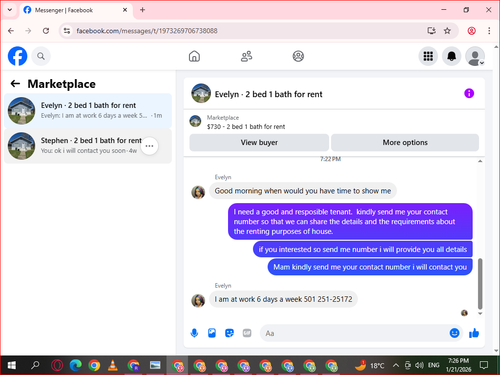View site information icon in address bar
The height and width of the screenshot is (375, 500).
(x=67, y=31)
